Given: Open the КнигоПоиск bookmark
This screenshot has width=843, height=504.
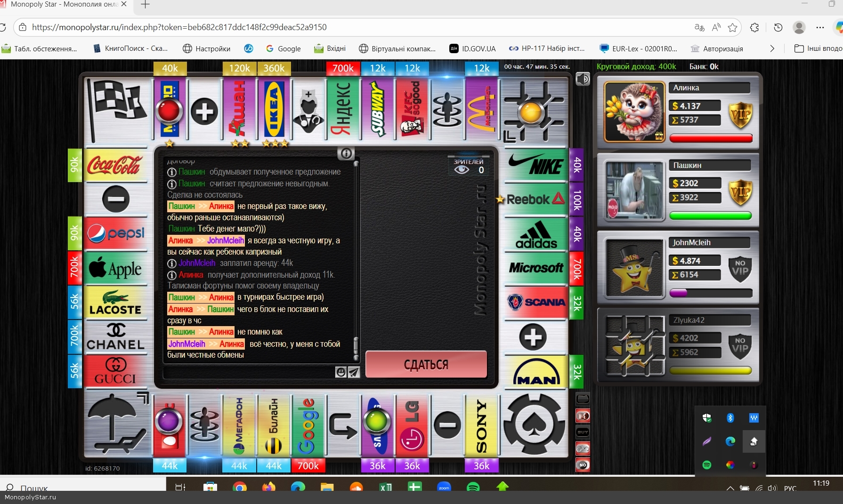Looking at the screenshot, I should tap(130, 48).
